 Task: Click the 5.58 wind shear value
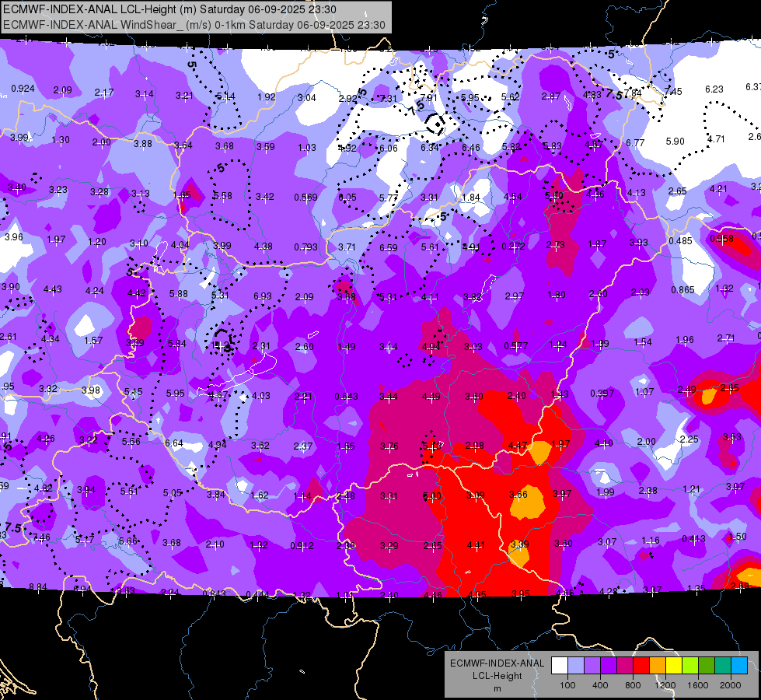[x=223, y=196]
